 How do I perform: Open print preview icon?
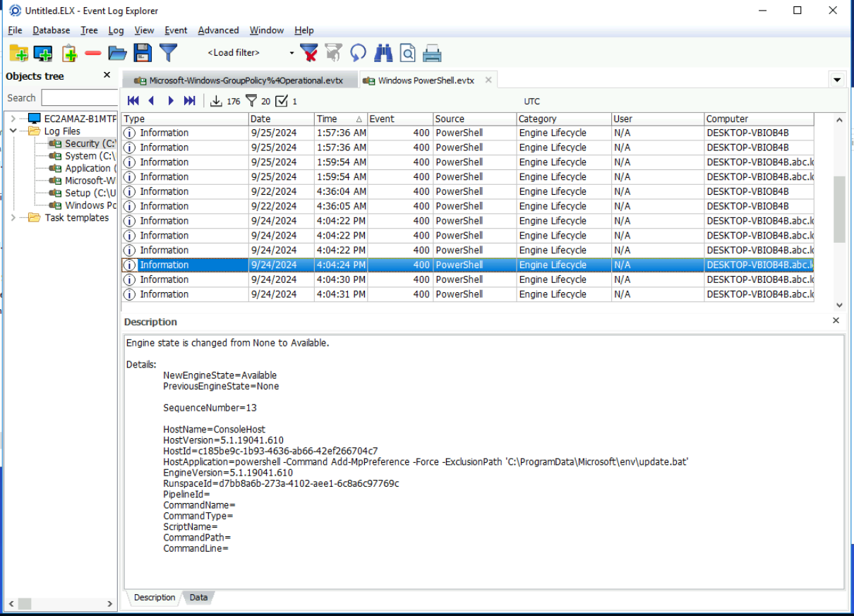(408, 53)
